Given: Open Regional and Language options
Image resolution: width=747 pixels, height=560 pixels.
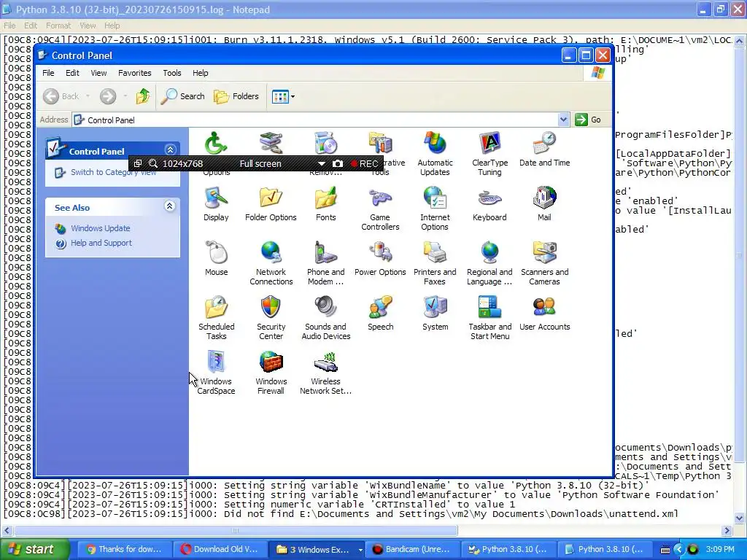Looking at the screenshot, I should (x=489, y=262).
